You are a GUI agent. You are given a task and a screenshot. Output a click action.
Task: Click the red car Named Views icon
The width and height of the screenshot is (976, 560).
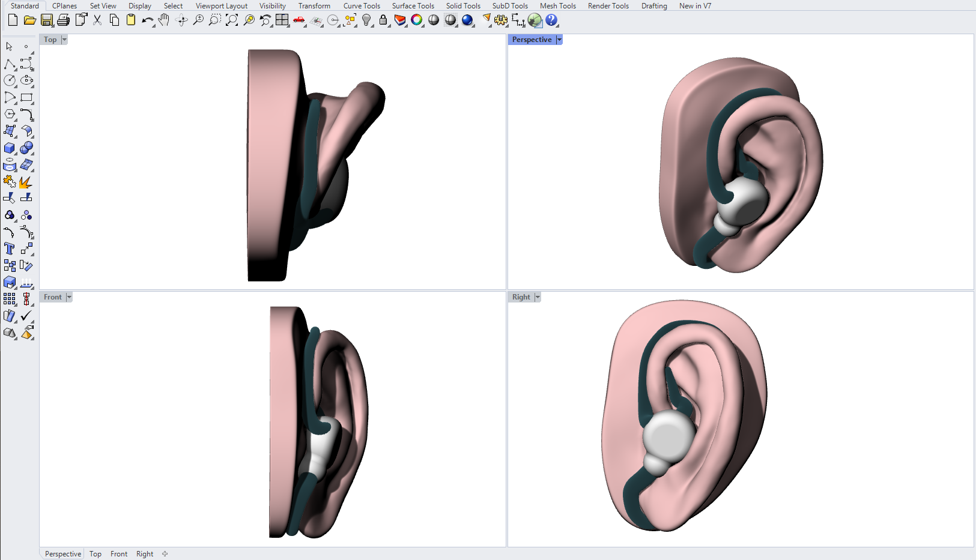(x=299, y=20)
